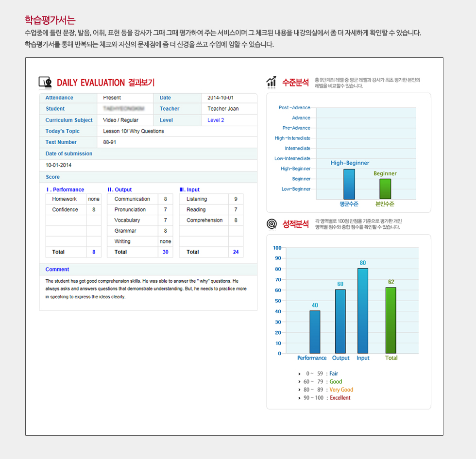Click the Output total score 30
The height and width of the screenshot is (459, 476).
pyautogui.click(x=165, y=252)
